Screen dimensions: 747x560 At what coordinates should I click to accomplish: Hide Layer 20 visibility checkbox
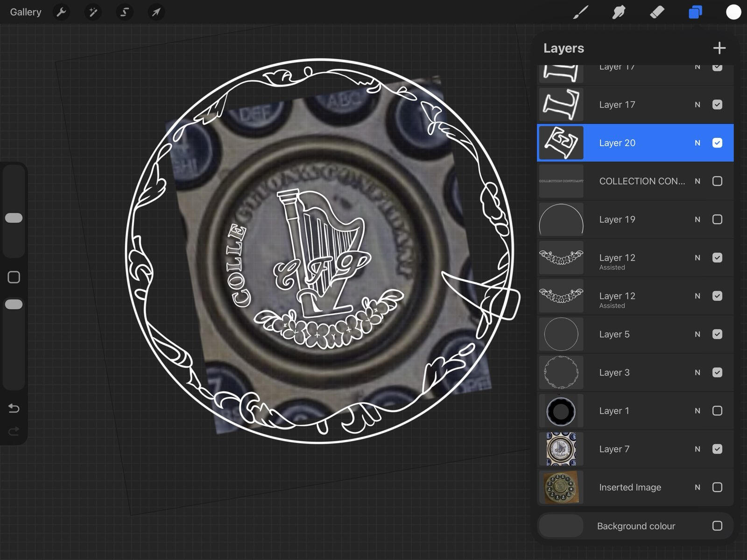coord(717,143)
